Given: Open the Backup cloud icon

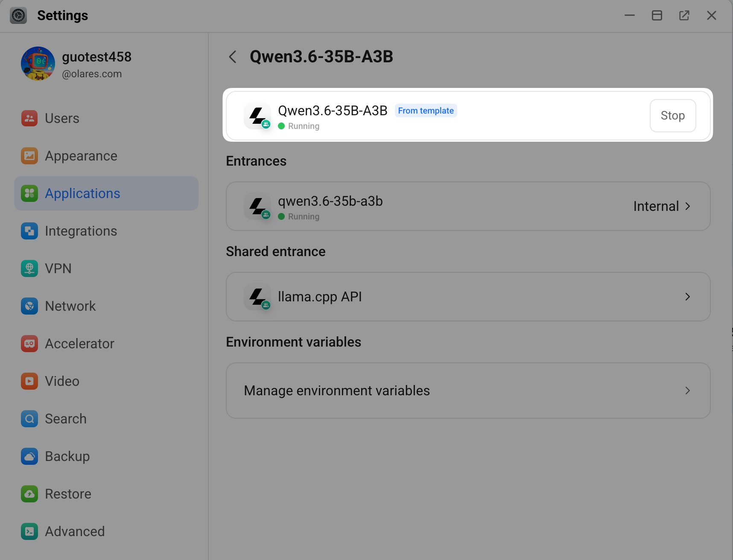Looking at the screenshot, I should tap(29, 456).
